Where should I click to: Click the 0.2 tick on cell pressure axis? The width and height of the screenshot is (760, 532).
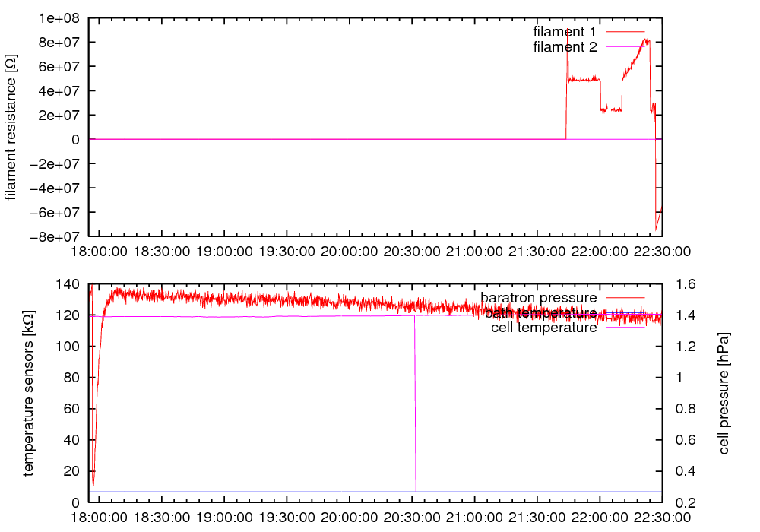682,502
